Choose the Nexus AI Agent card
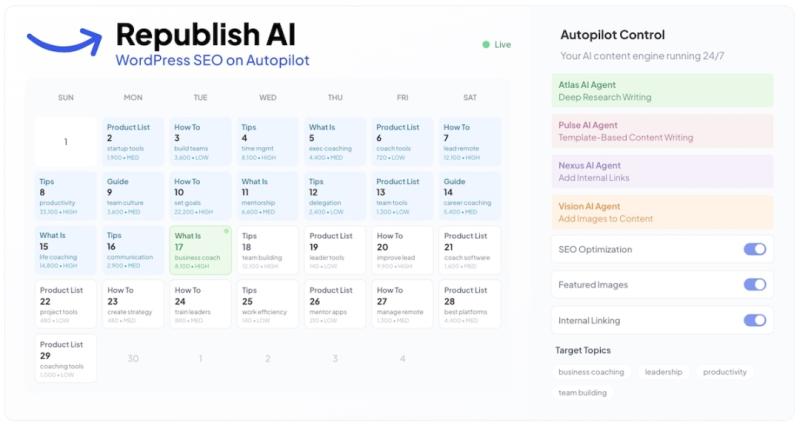The width and height of the screenshot is (800, 425). (x=661, y=171)
